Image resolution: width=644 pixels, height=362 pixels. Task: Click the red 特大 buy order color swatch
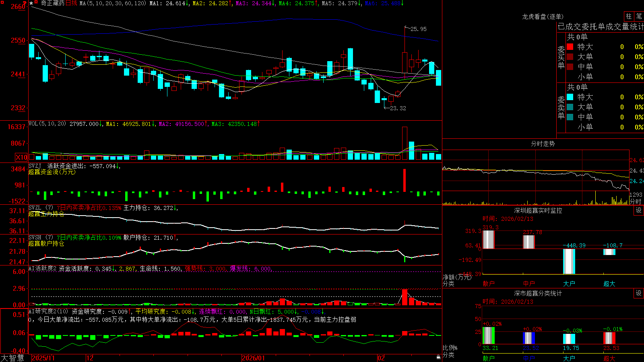[570, 47]
